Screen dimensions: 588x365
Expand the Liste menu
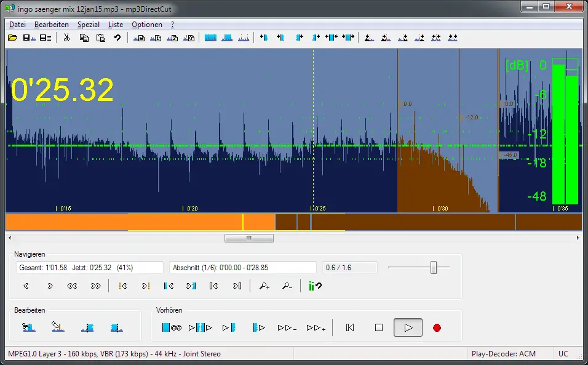[x=116, y=25]
